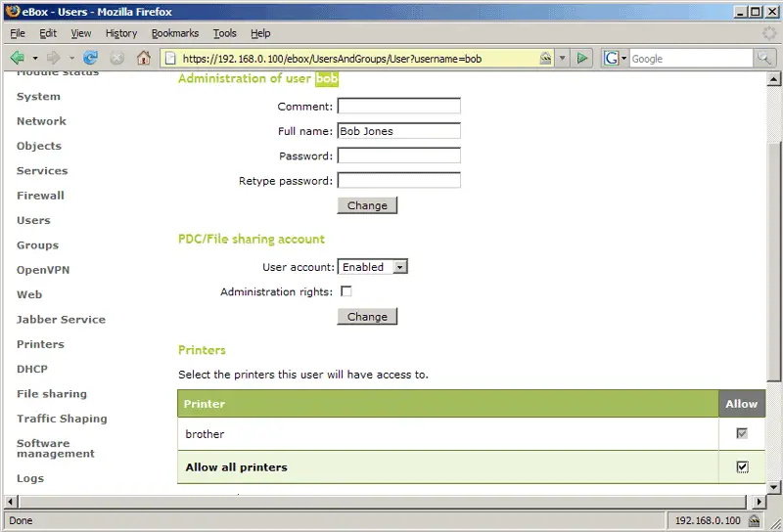783x532 pixels.
Task: Click the Password input field
Action: 399,155
